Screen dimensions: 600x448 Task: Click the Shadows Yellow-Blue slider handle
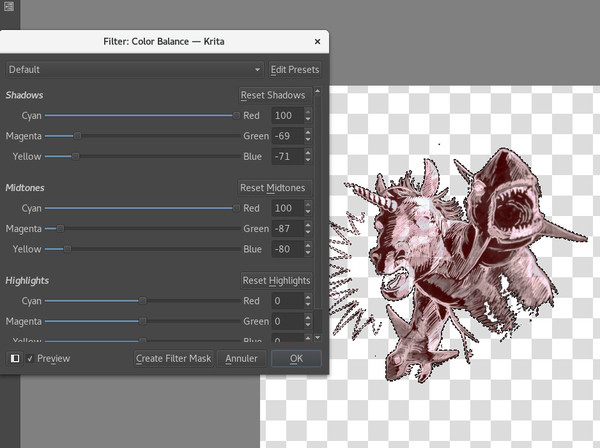(76, 156)
